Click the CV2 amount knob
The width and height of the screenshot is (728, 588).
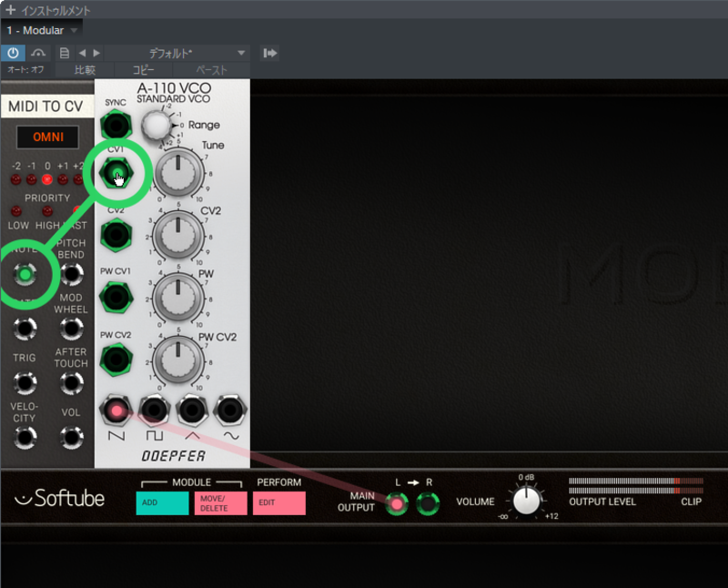click(x=178, y=237)
